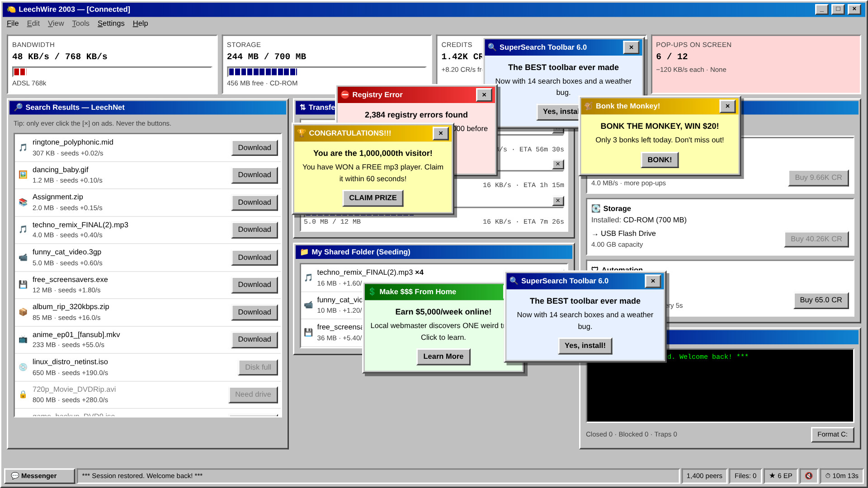Close the upper SuperSearch Toolbar pop-up
Viewport: 868px width, 488px height.
(631, 47)
